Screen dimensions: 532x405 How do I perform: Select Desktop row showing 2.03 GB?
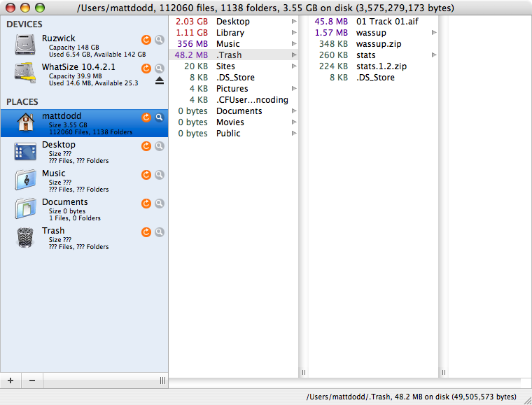coord(233,22)
